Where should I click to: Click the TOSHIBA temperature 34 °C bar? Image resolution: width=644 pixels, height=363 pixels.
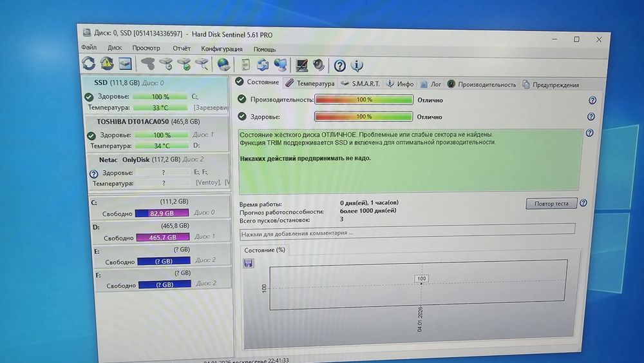click(x=162, y=146)
